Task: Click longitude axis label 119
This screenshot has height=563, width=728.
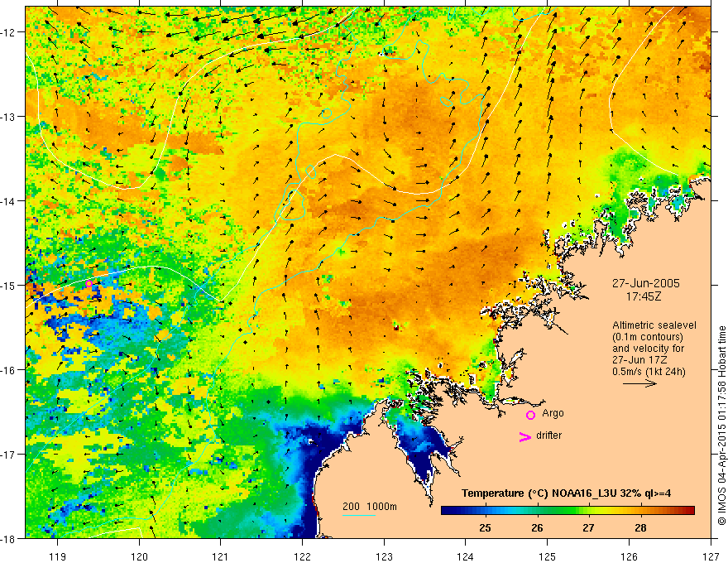Action: (x=58, y=556)
